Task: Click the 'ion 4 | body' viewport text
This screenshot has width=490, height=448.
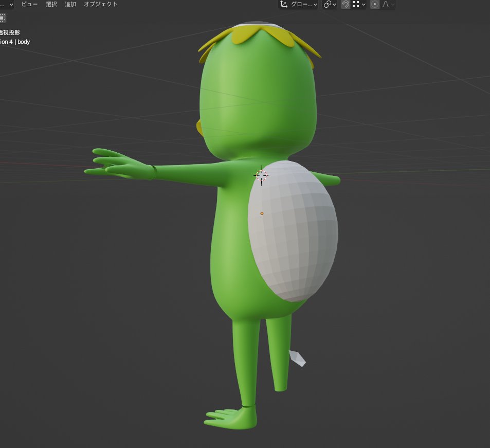Action: [x=15, y=42]
